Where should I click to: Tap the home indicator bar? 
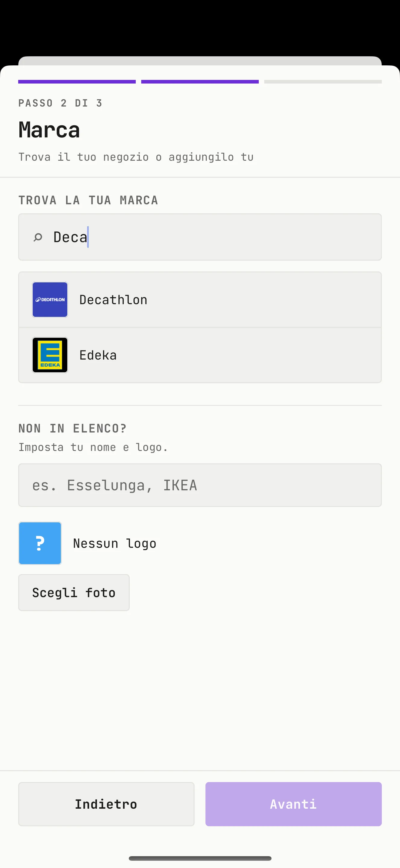click(200, 858)
